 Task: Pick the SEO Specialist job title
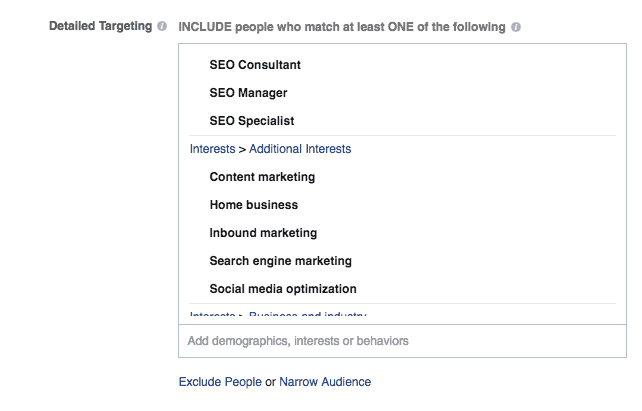[x=251, y=121]
